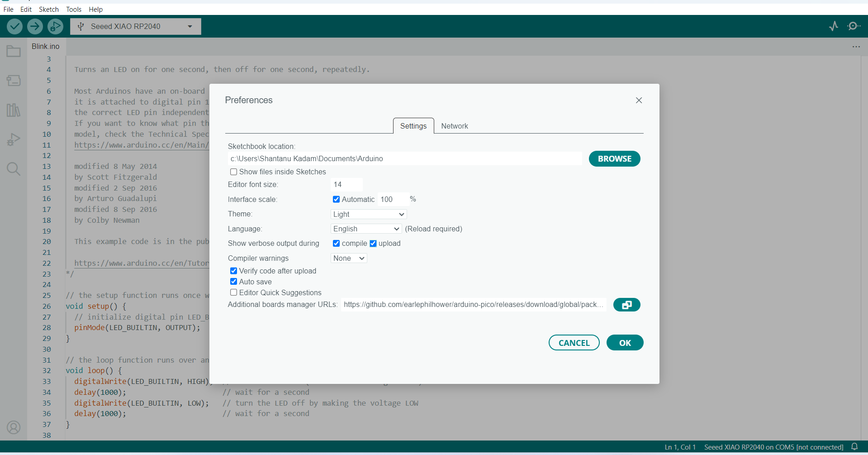Image resolution: width=868 pixels, height=455 pixels.
Task: Click the interface scale percent field
Action: pos(393,199)
